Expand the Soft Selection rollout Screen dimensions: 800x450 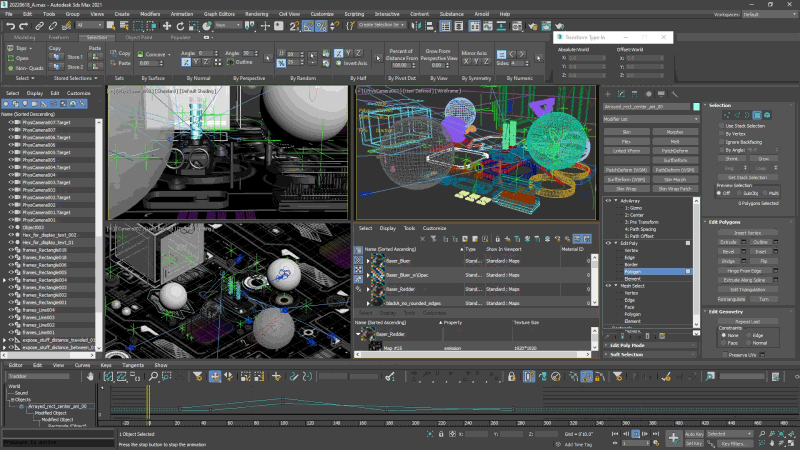(650, 355)
